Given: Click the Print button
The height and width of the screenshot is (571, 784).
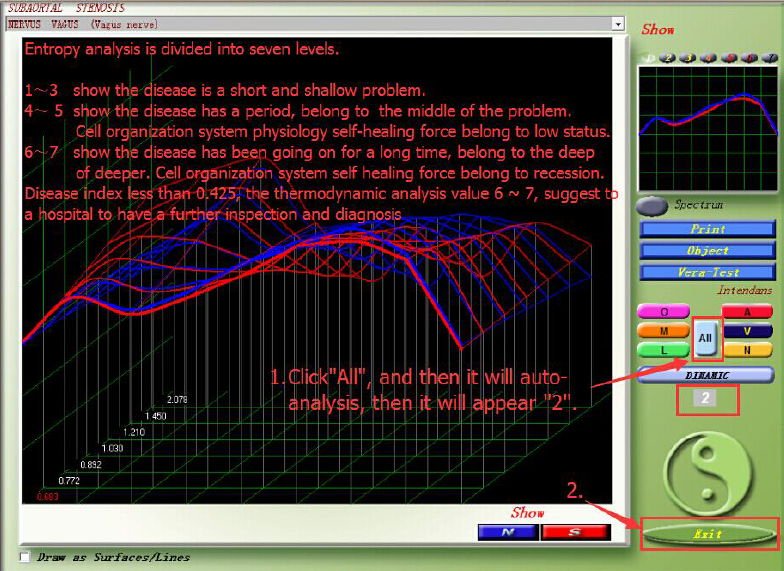Looking at the screenshot, I should pos(708,229).
